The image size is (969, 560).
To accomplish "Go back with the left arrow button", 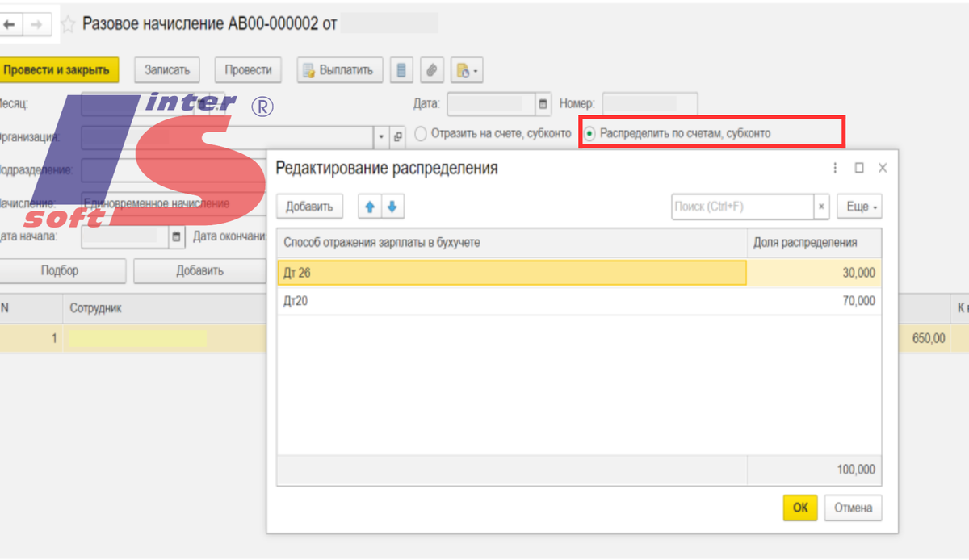I will coord(10,24).
